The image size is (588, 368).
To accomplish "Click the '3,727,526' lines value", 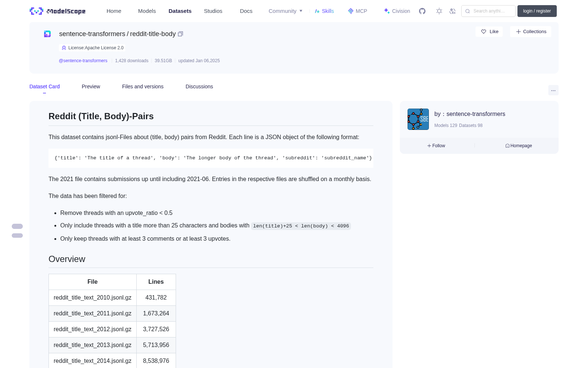I will click(156, 329).
